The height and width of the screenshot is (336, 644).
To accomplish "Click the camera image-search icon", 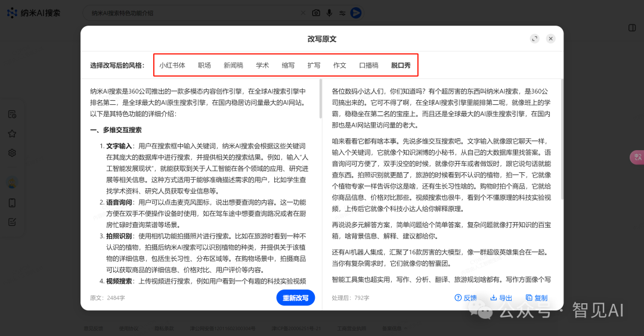I will 316,13.
